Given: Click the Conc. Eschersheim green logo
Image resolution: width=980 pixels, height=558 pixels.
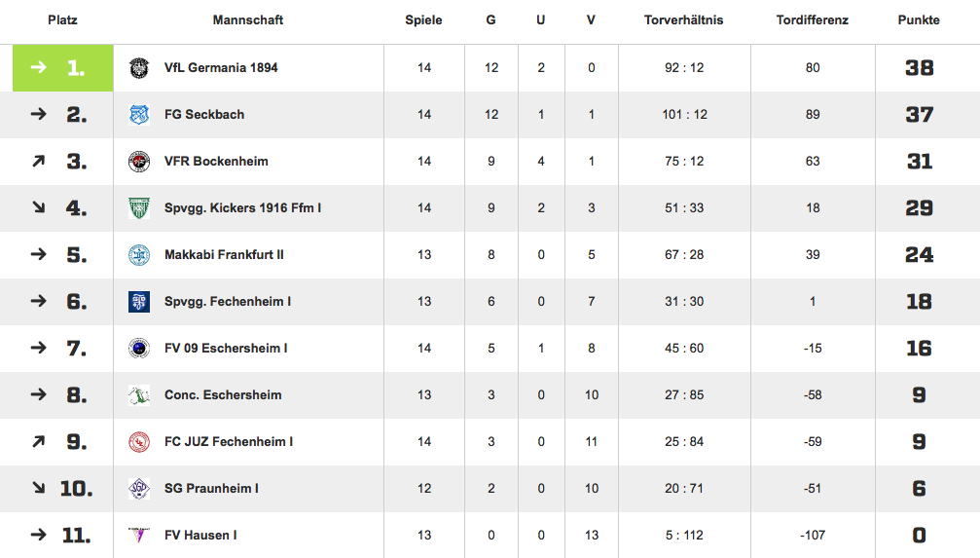Looking at the screenshot, I should pyautogui.click(x=139, y=394).
